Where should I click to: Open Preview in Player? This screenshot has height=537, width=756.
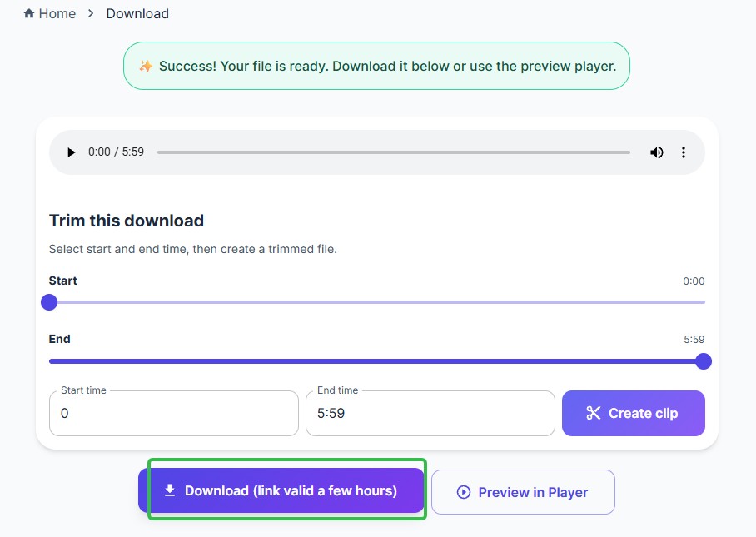click(523, 491)
